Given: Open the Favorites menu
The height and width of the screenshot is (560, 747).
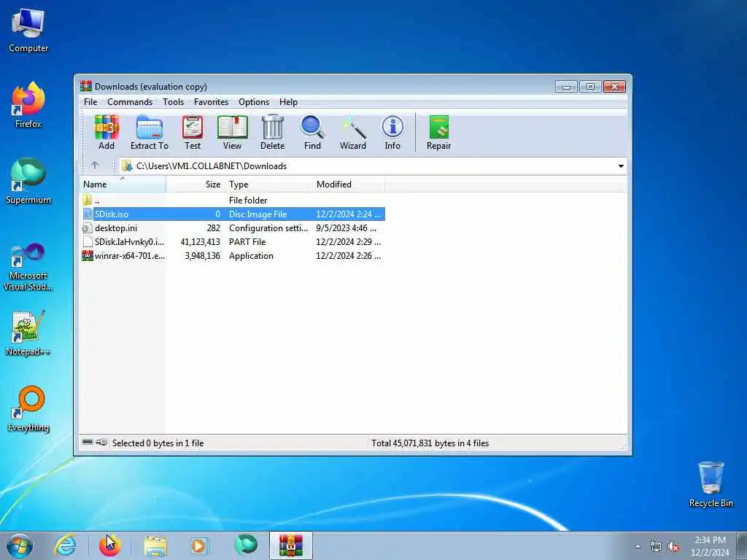Looking at the screenshot, I should (211, 102).
